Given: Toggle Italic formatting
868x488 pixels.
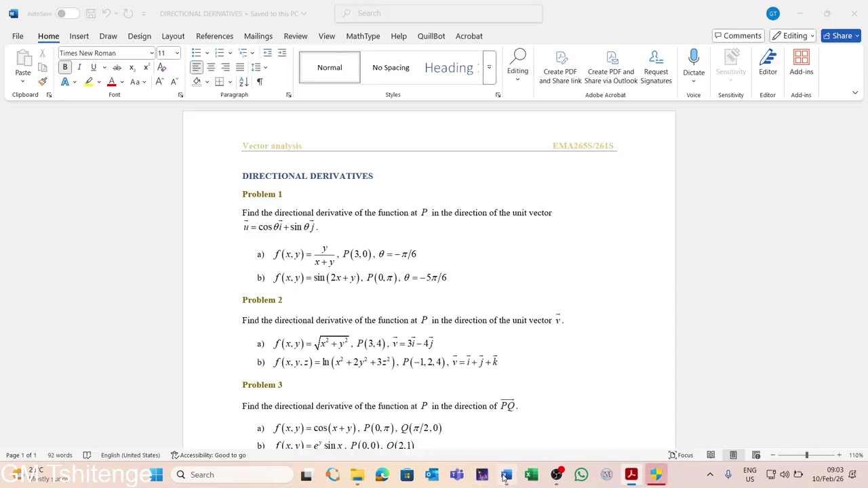Looking at the screenshot, I should pyautogui.click(x=79, y=67).
